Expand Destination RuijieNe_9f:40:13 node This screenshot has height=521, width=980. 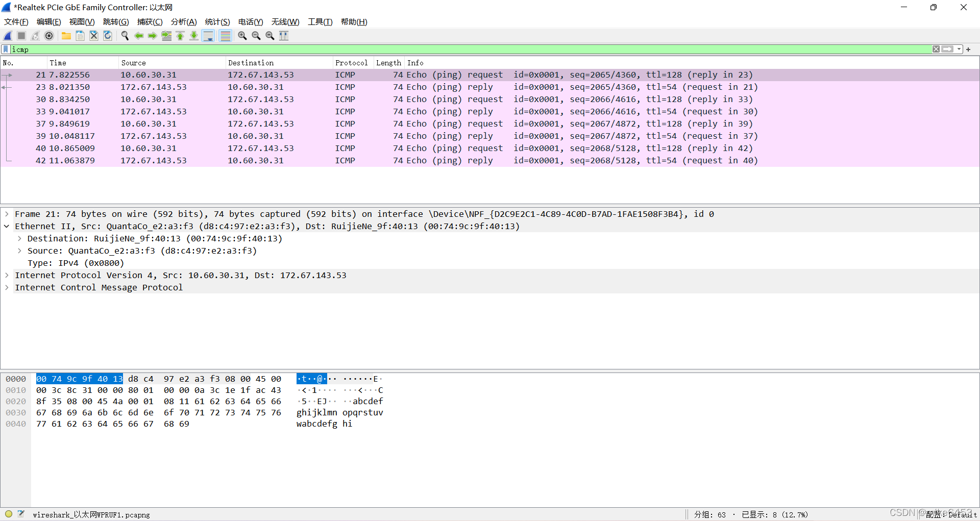click(x=19, y=239)
